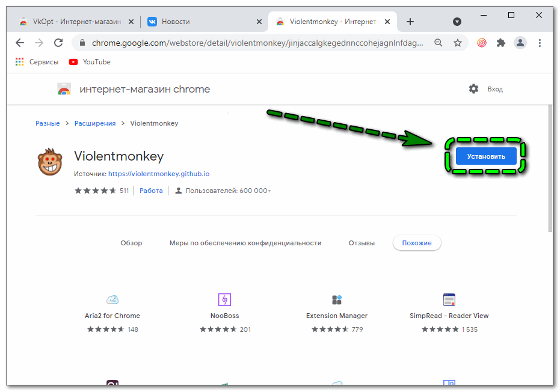Open the tab search dropdown arrow

pos(457,22)
